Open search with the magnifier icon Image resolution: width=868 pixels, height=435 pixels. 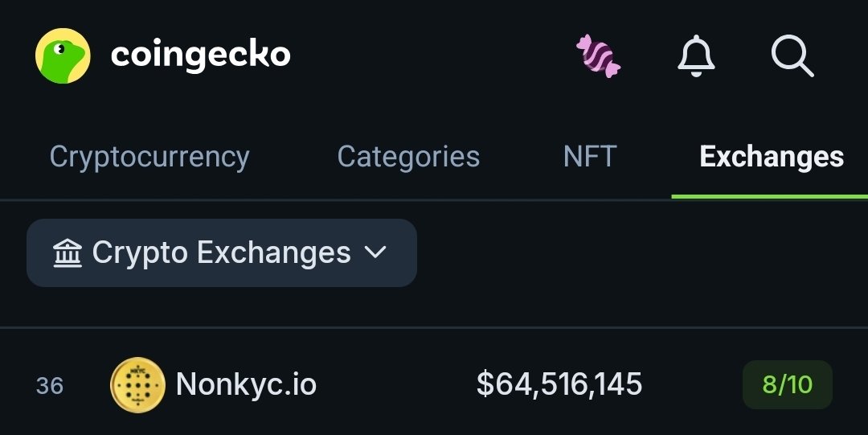pyautogui.click(x=792, y=55)
